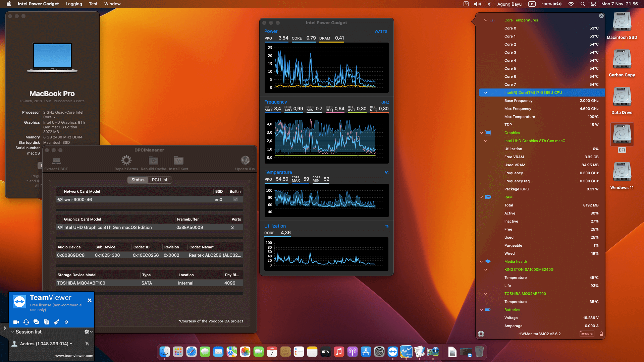Close HWMonitor popover with X button
644x362 pixels.
click(x=601, y=16)
